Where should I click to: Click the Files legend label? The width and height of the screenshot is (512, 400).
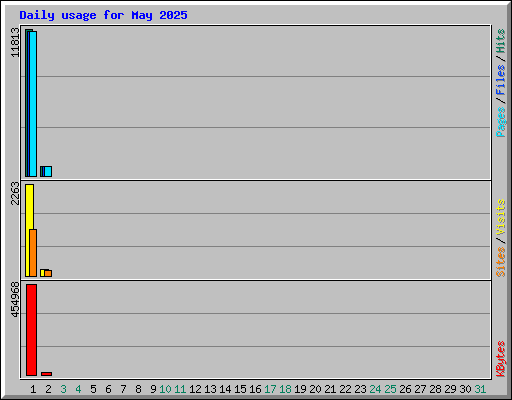coord(500,80)
